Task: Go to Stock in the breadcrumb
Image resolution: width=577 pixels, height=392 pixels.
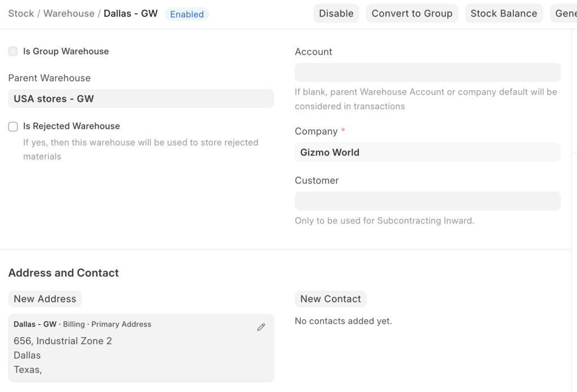Action: (21, 14)
